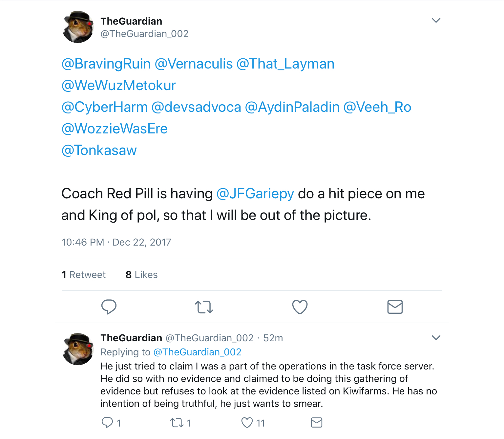Visit the @WeWuzMetokur mention
This screenshot has width=504, height=439.
[118, 86]
